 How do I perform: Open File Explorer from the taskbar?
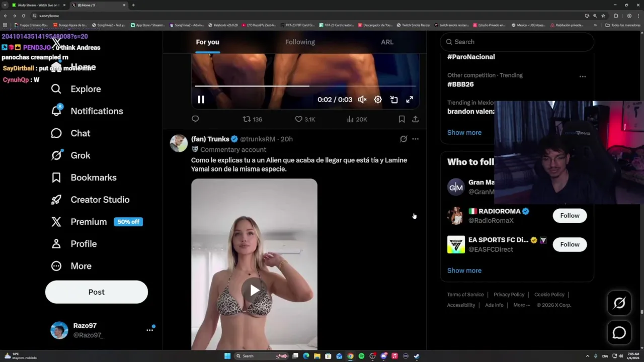click(317, 356)
